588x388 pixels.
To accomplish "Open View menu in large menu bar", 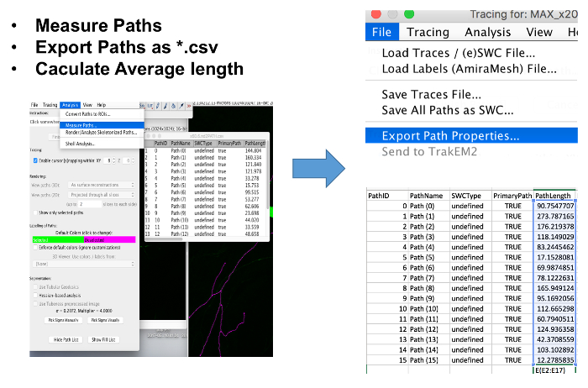I will (539, 32).
